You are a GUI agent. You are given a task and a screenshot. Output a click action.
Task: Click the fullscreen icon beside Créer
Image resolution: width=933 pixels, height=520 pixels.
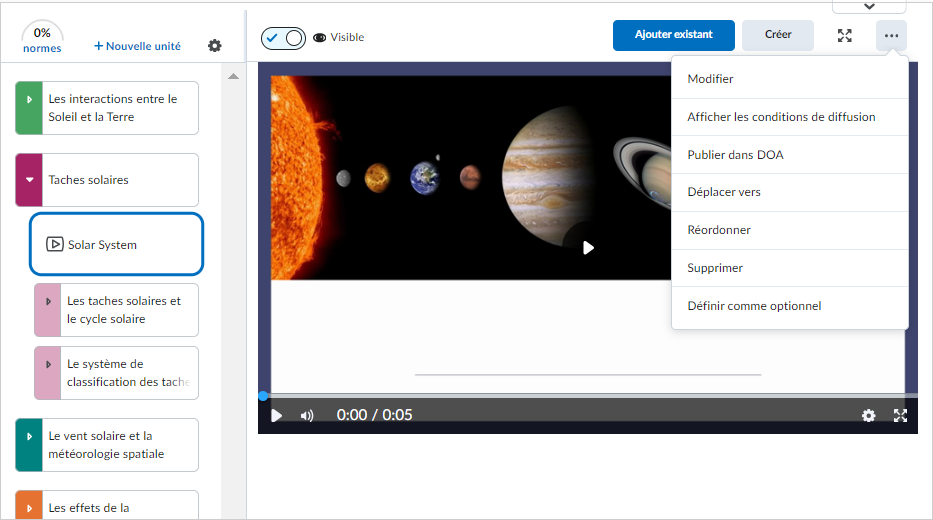844,36
